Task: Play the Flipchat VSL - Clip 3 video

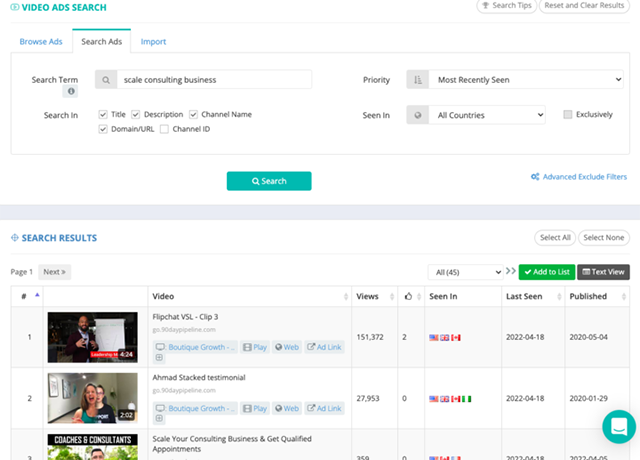Action: [x=255, y=347]
